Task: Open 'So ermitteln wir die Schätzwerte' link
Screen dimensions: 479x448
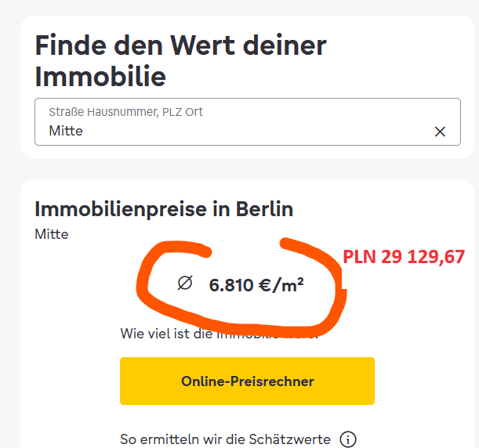Action: 225,439
